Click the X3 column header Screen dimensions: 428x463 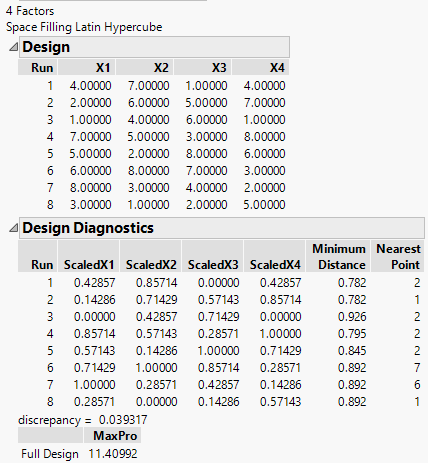[203, 68]
